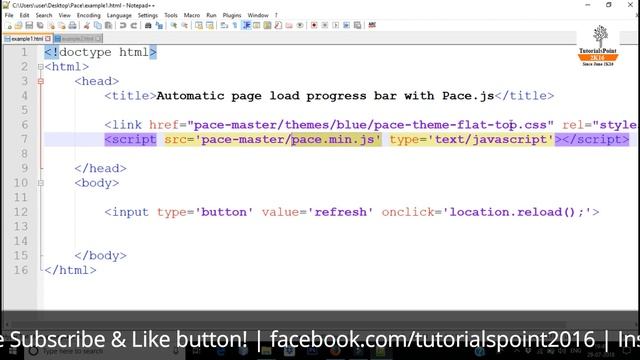Toggle word wrap in the toolbar
This screenshot has width=640, height=360.
click(x=224, y=25)
